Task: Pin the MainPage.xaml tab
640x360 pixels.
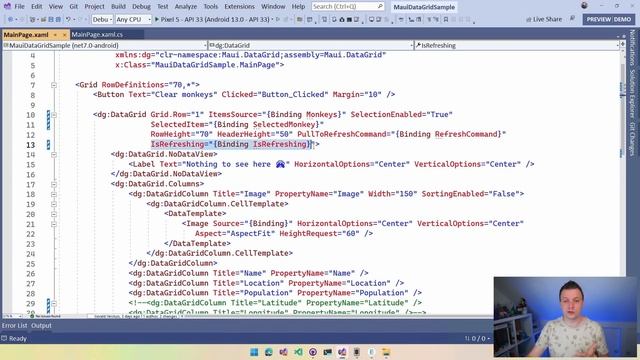Action: pyautogui.click(x=55, y=35)
